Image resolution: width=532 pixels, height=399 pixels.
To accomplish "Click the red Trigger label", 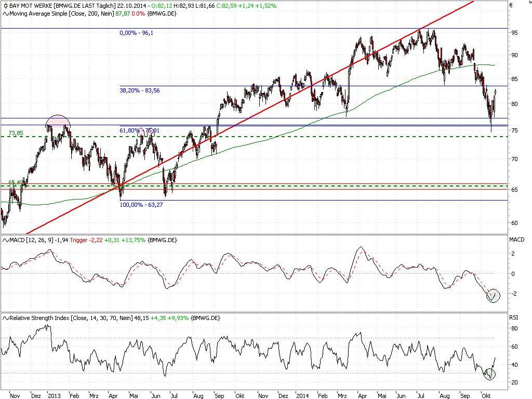I will (79, 240).
